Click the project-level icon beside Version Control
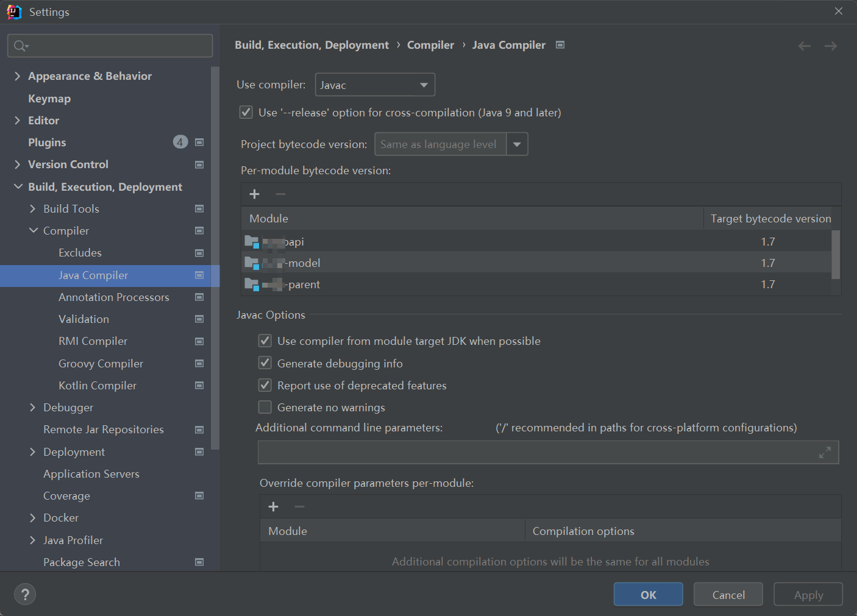Viewport: 857px width, 616px height. pos(199,165)
